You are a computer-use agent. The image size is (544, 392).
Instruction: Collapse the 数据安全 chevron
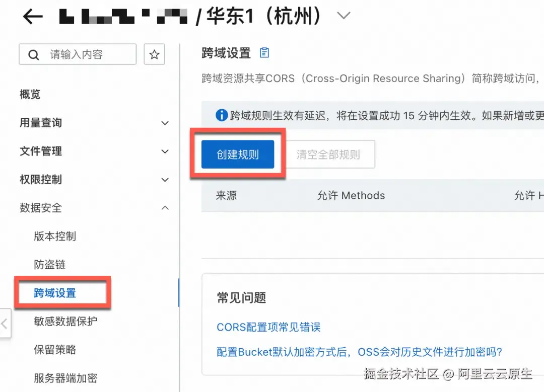click(165, 208)
